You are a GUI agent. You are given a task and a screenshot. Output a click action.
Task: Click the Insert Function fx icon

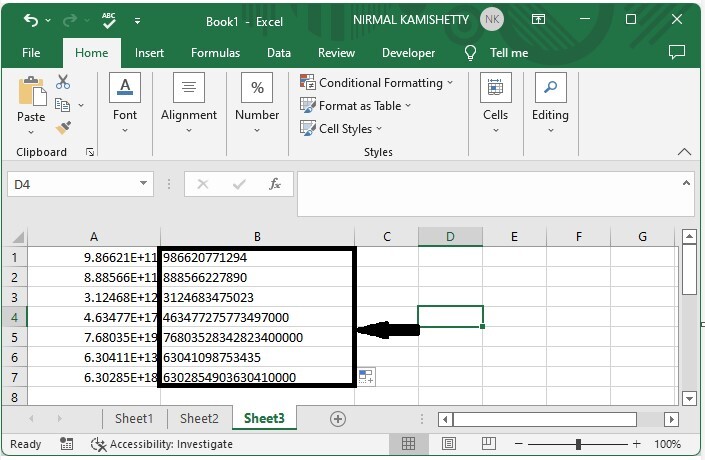pyautogui.click(x=274, y=184)
